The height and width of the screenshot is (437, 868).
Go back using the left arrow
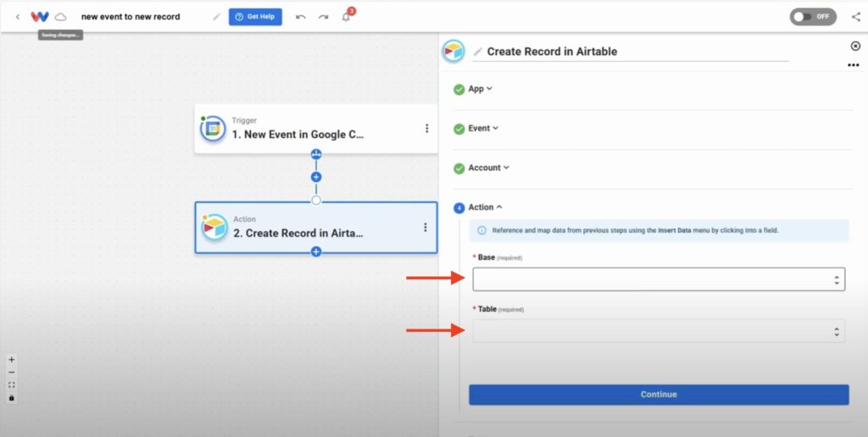(17, 17)
